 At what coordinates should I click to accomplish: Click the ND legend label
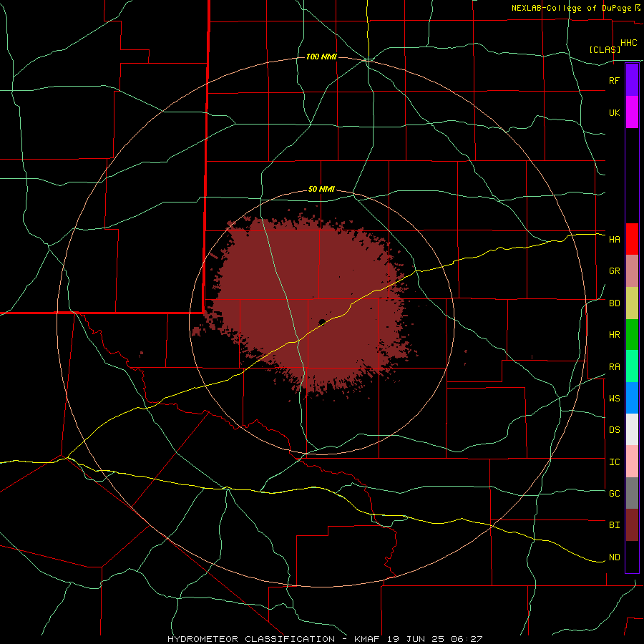point(614,557)
